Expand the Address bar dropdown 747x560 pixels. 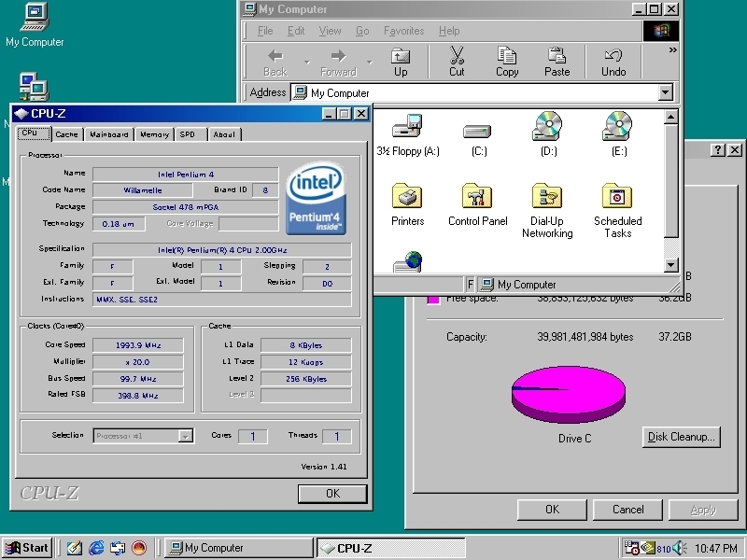(x=666, y=92)
